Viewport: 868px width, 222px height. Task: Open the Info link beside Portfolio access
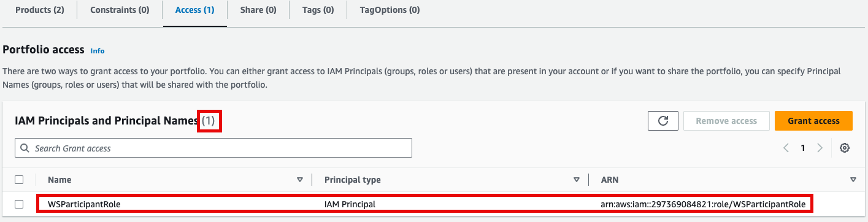[x=98, y=51]
